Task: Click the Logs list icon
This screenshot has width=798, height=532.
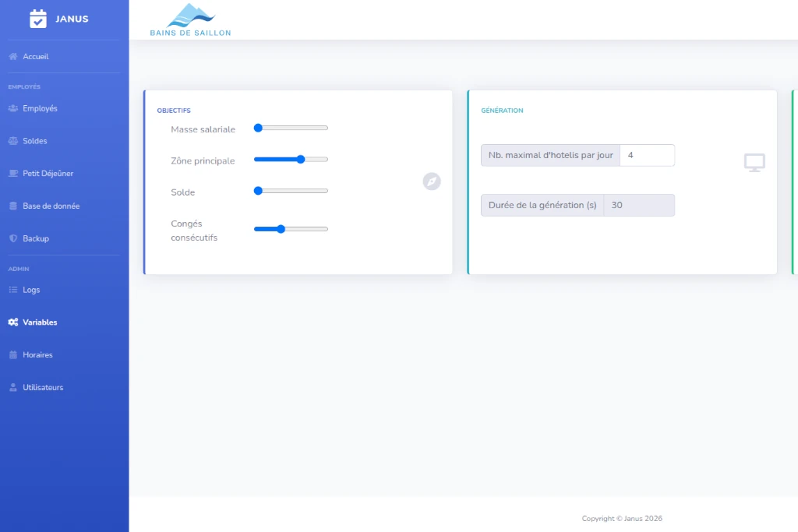Action: coord(13,290)
